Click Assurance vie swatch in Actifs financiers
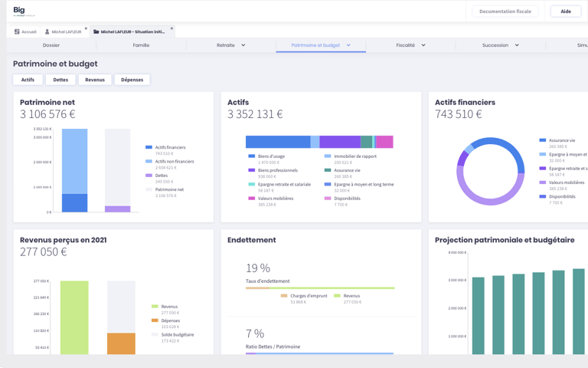 click(542, 140)
